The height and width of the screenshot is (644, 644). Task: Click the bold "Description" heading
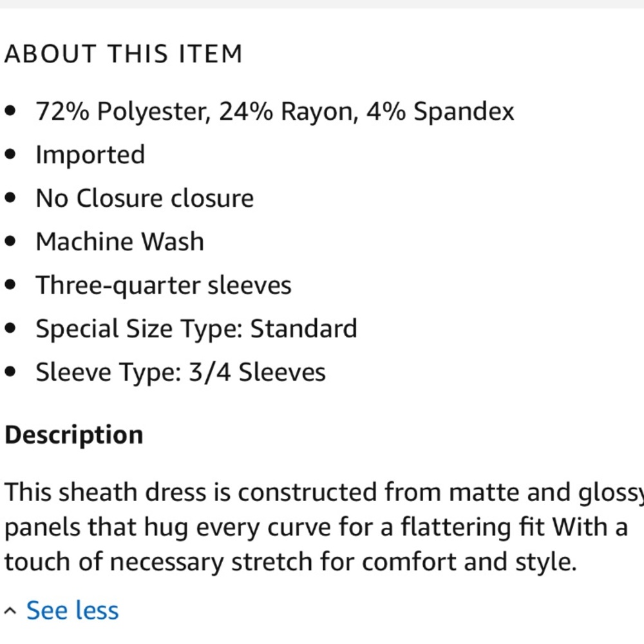73,435
